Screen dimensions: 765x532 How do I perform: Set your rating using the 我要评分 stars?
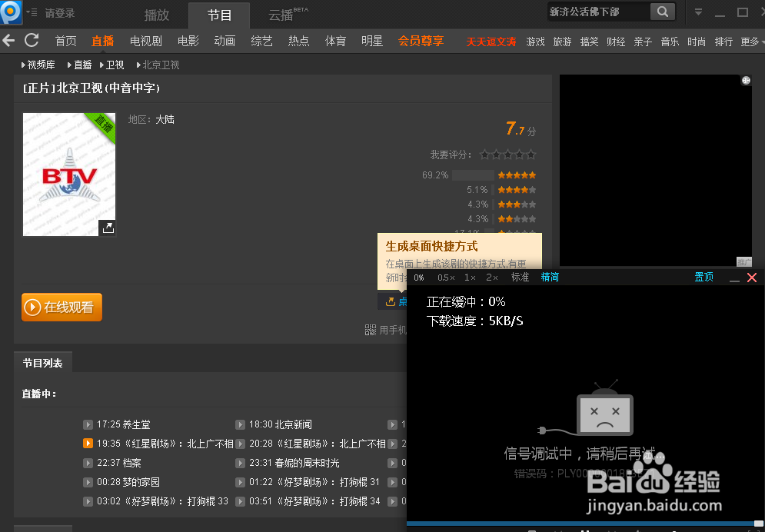click(x=507, y=154)
